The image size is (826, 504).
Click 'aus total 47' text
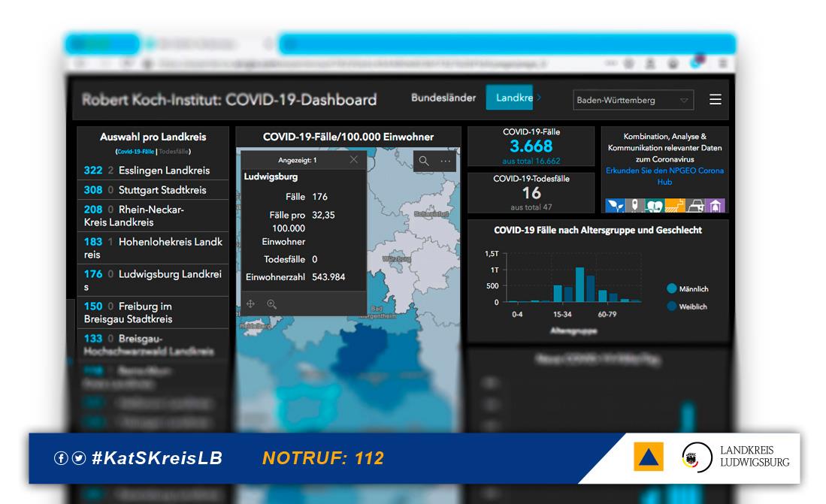coord(531,207)
